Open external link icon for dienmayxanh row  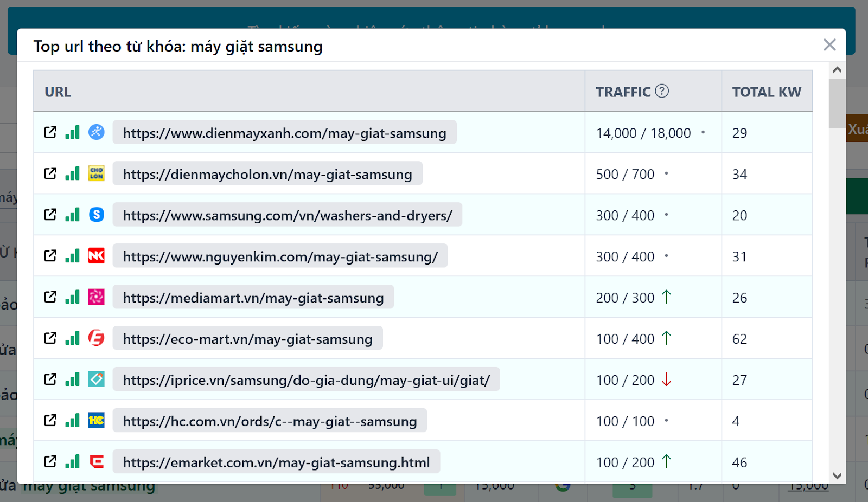[50, 132]
